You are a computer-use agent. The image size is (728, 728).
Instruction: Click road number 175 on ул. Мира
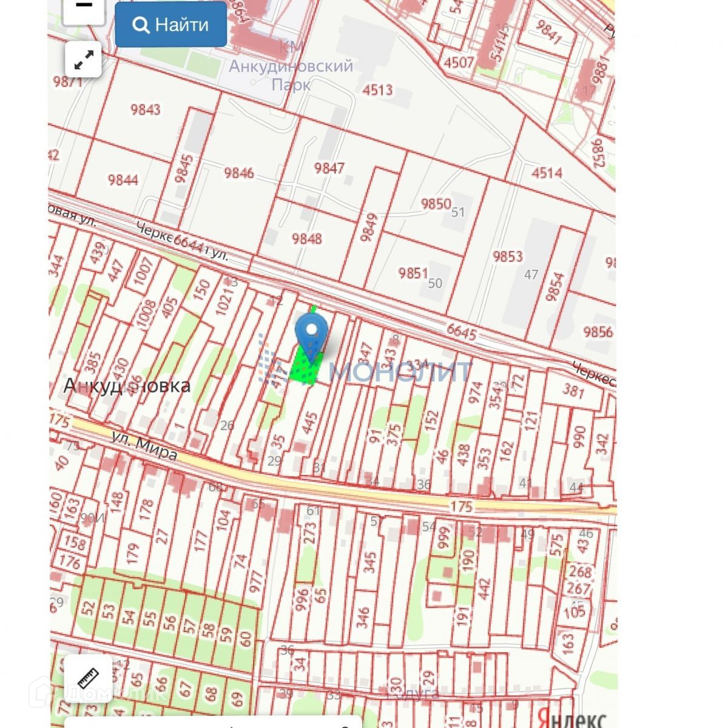coord(462,507)
